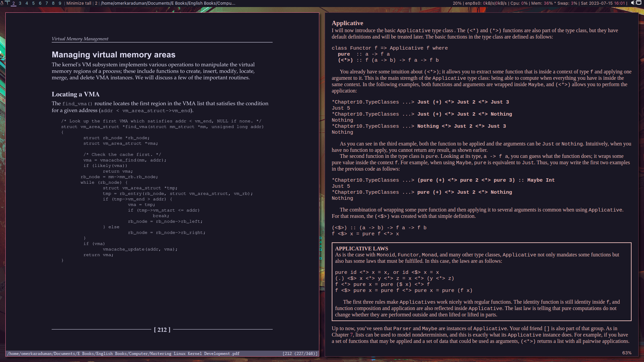Switch to workspace 7

coord(47,3)
